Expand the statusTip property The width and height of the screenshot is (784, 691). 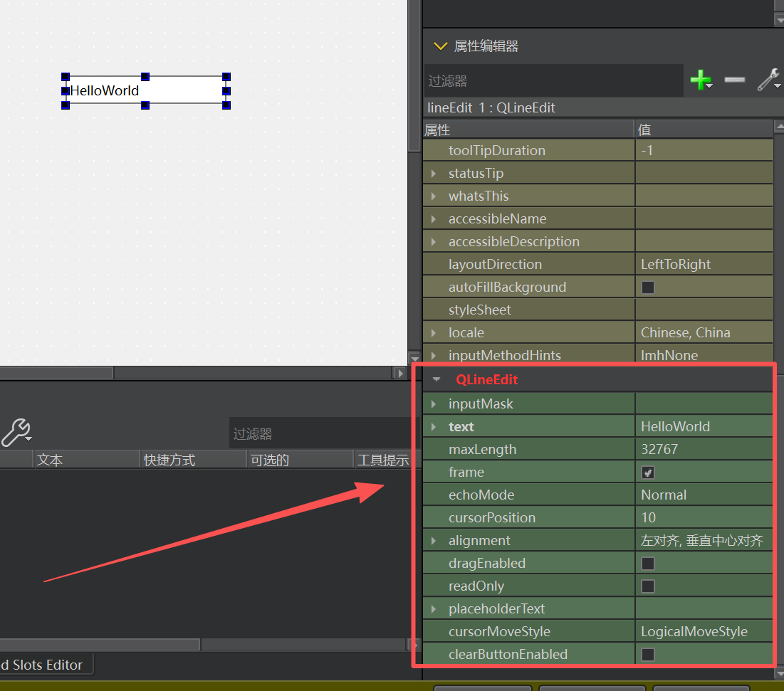point(434,174)
